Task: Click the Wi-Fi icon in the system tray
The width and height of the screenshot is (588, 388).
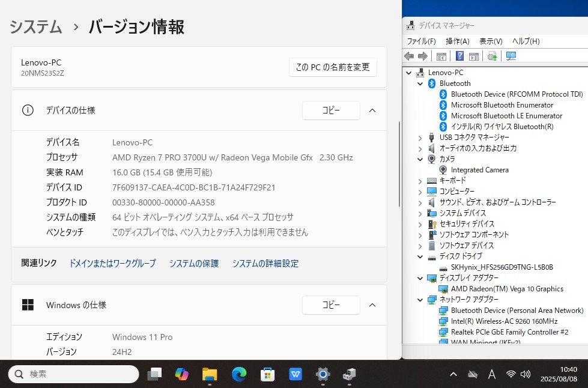Action: point(511,374)
